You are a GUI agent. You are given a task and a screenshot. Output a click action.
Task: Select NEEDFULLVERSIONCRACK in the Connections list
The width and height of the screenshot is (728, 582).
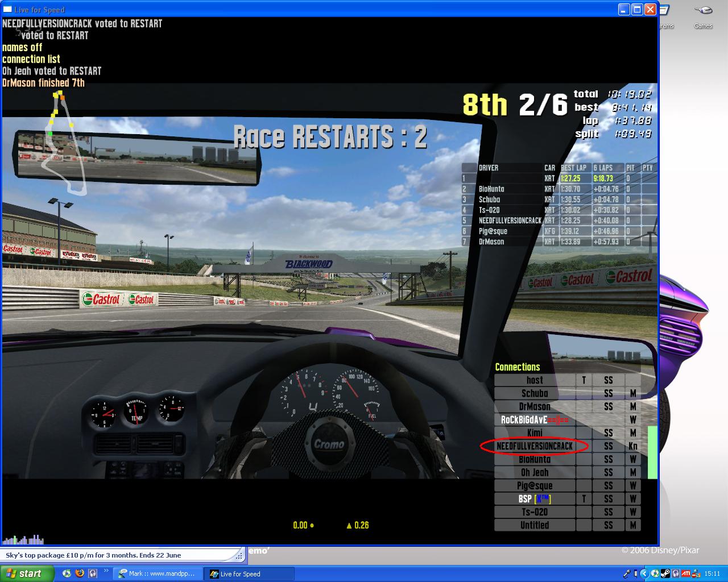tap(535, 446)
